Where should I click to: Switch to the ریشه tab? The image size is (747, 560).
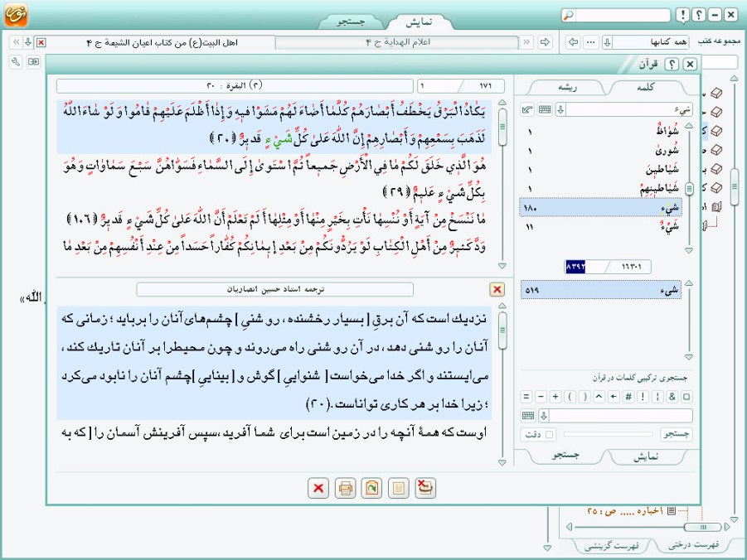click(x=567, y=87)
